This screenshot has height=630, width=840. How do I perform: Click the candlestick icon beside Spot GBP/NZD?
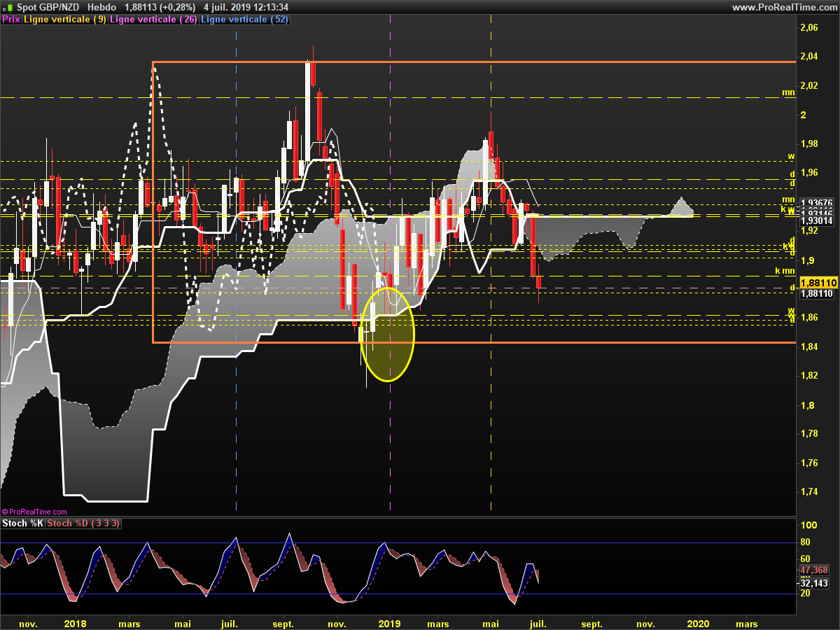pyautogui.click(x=6, y=7)
